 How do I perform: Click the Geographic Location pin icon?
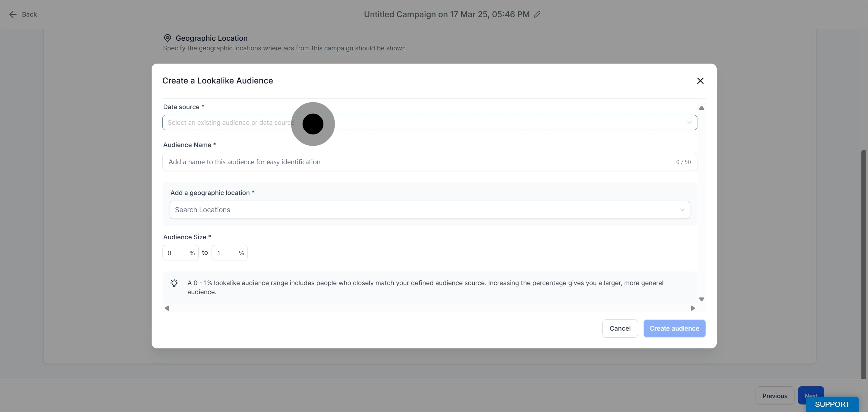[x=167, y=38]
